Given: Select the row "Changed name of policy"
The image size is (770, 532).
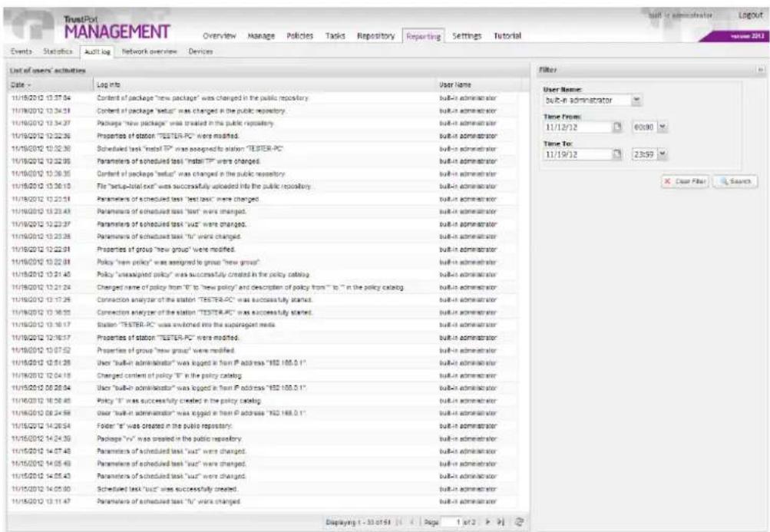Looking at the screenshot, I should tap(263, 287).
